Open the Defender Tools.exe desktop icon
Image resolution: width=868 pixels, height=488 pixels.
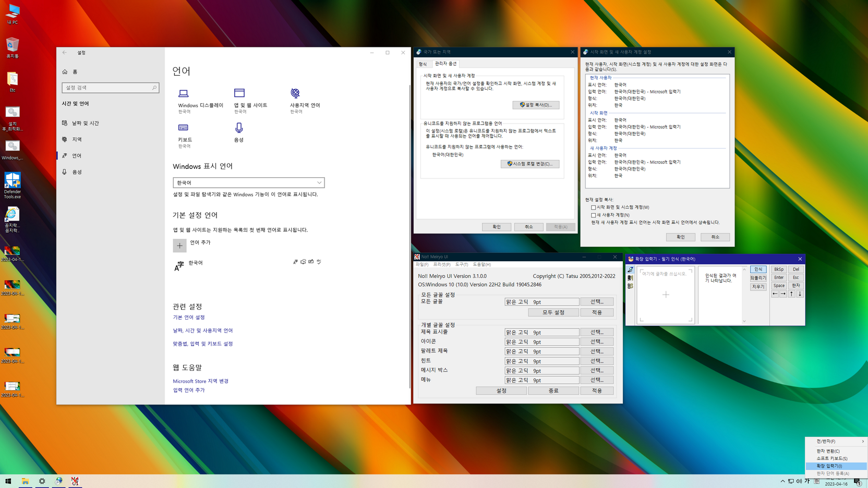(13, 186)
